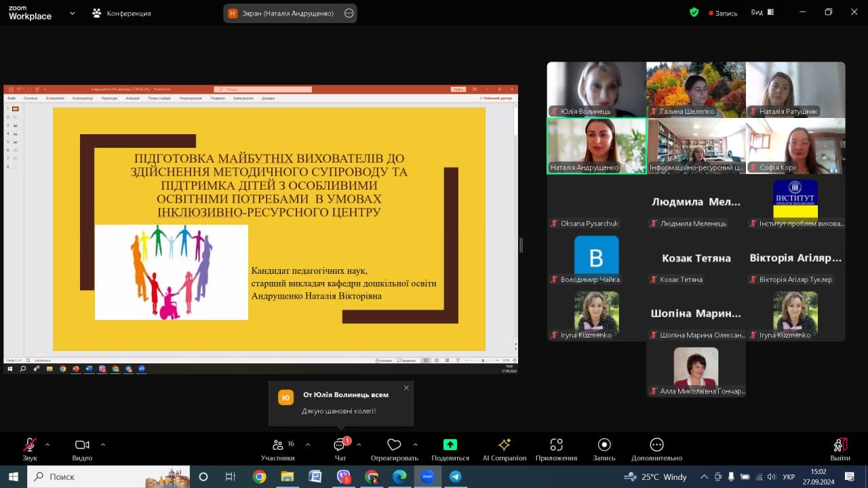
Task: Click Конструктор tab in shared PowerPoint
Action: (83, 98)
